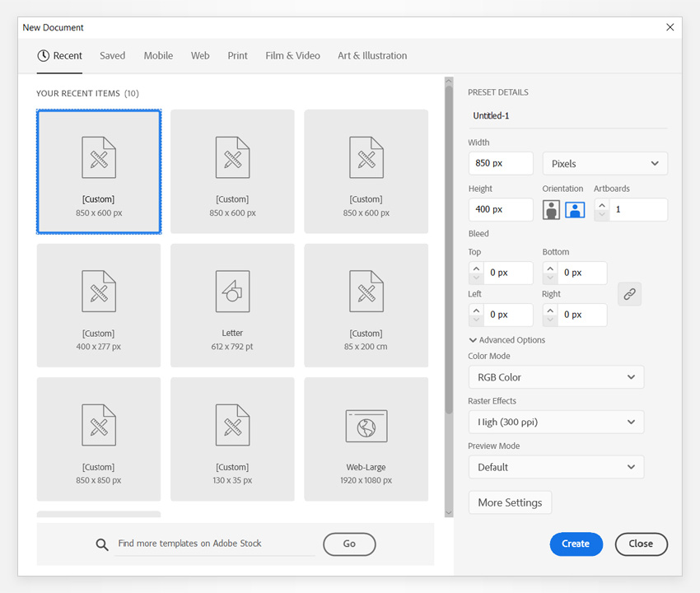Open the Pixels units dropdown

coord(604,163)
